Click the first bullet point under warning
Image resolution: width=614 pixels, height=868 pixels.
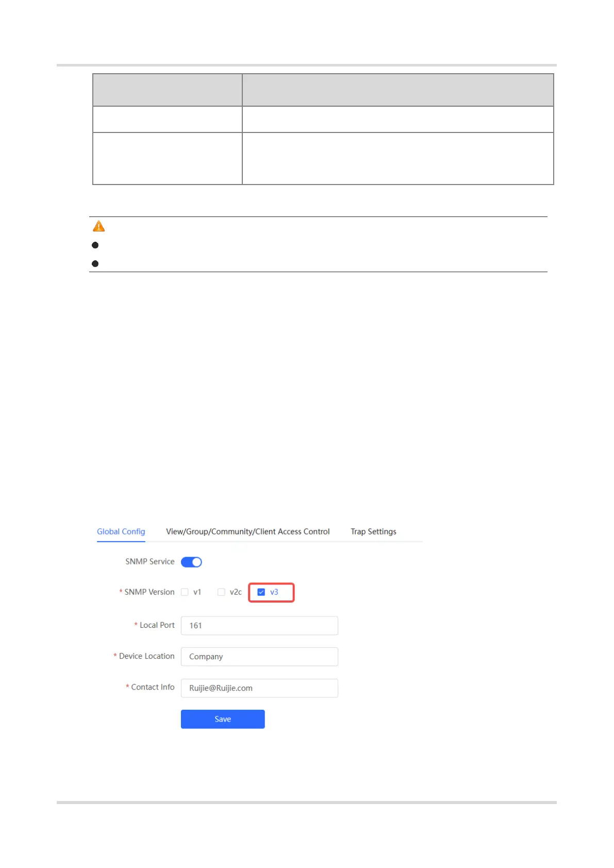[95, 245]
